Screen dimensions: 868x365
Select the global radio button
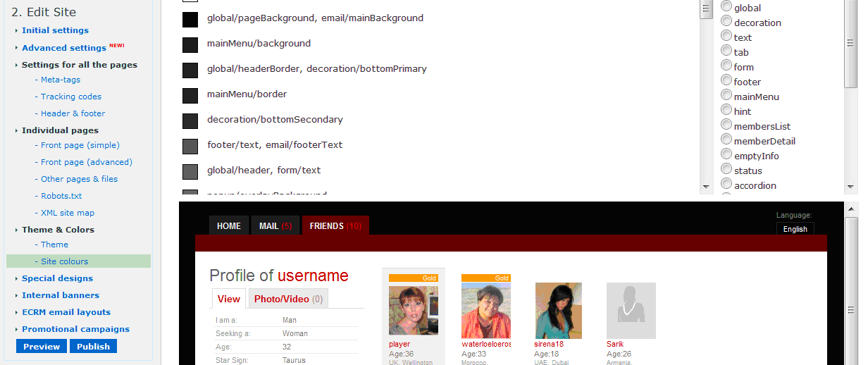tap(726, 6)
